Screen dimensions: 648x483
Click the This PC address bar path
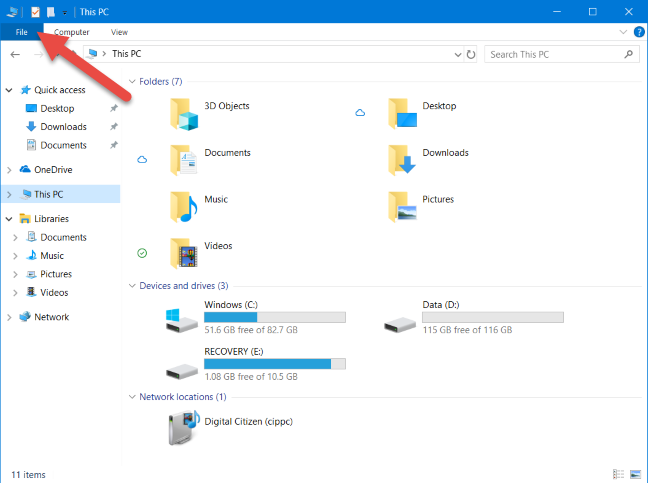(126, 54)
